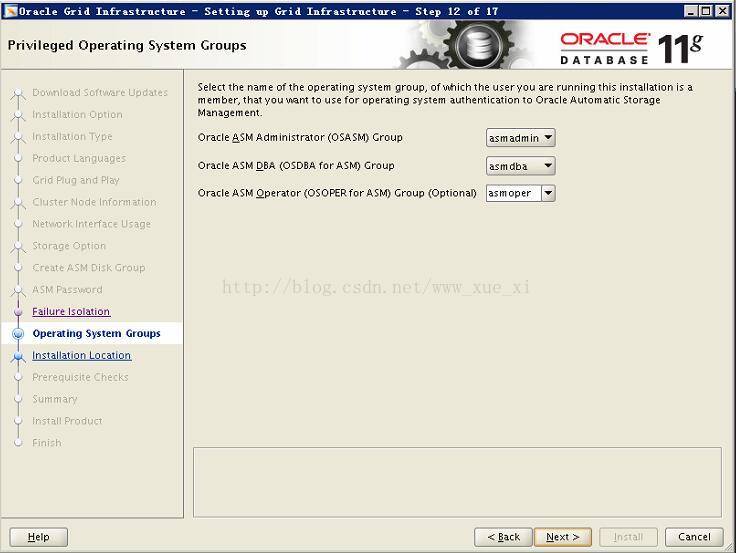The height and width of the screenshot is (553, 736).
Task: Go to the Installation Location step link
Action: pos(81,355)
